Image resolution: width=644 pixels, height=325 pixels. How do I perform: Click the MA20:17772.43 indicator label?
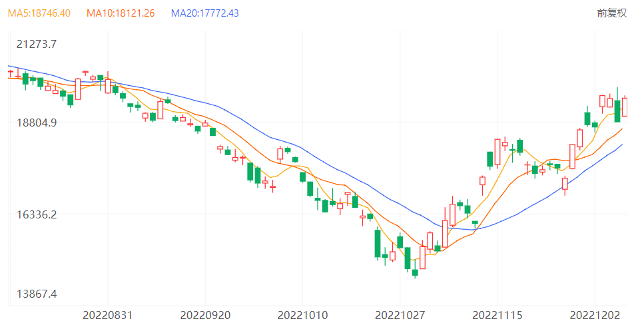[204, 13]
